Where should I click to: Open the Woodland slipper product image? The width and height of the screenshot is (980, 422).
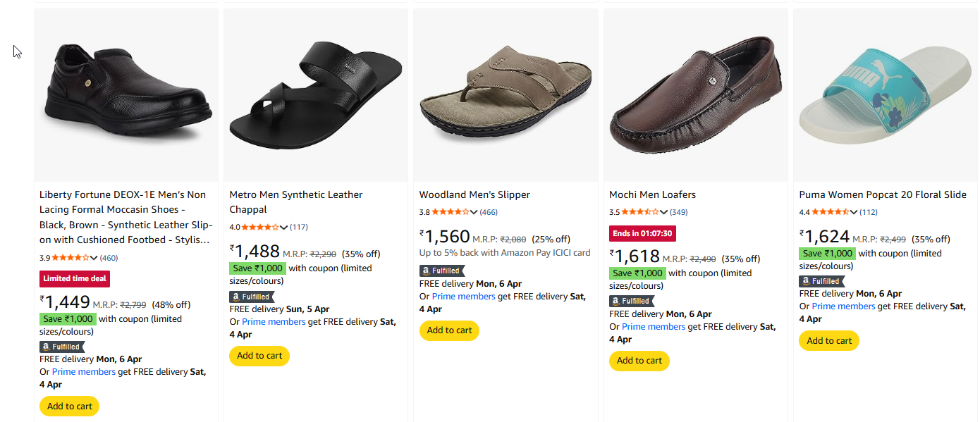[506, 95]
